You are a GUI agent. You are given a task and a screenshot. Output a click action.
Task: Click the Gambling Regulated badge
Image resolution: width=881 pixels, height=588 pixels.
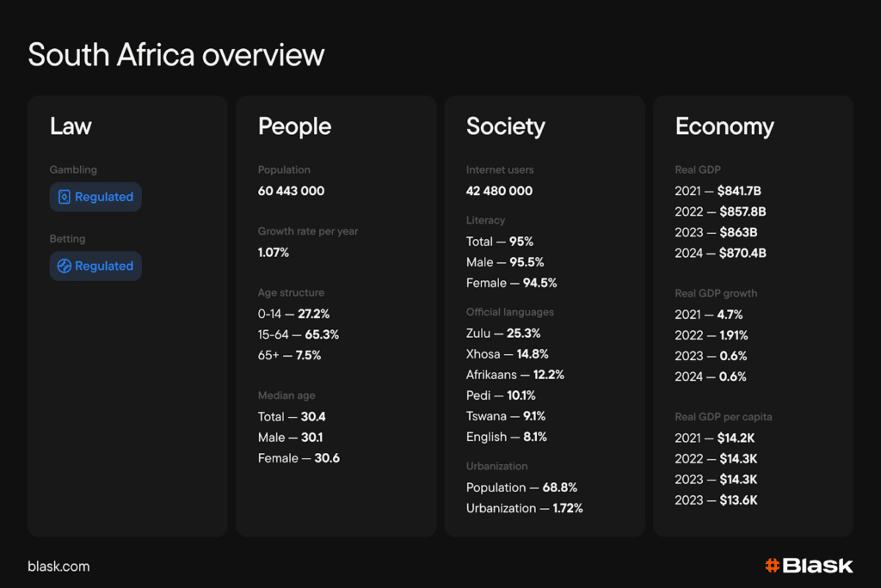(x=95, y=197)
